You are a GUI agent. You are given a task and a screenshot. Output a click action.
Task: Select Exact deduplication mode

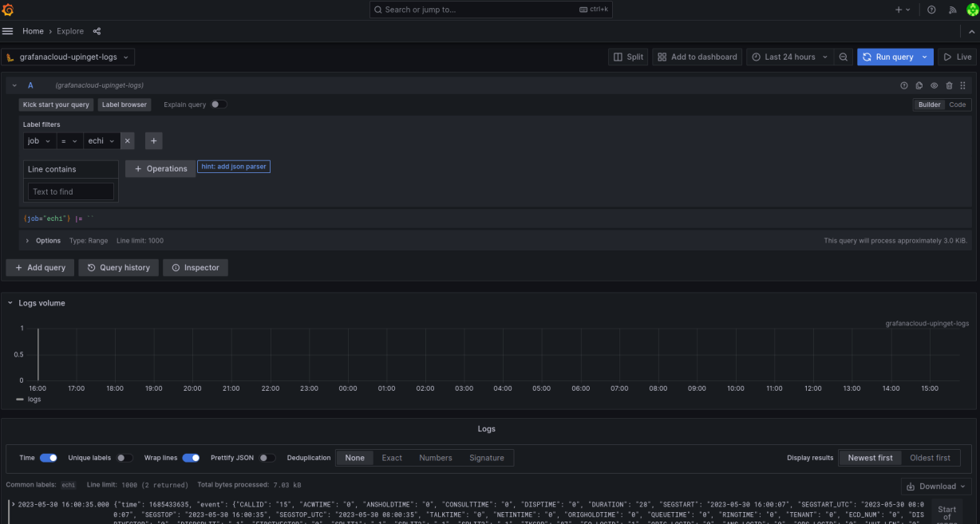tap(392, 458)
